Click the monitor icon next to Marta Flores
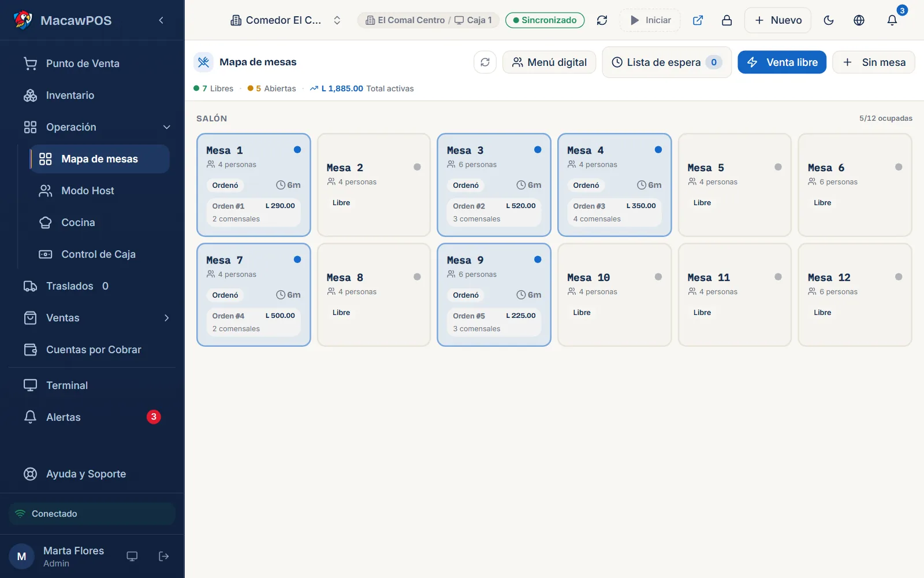This screenshot has width=924, height=578. (x=132, y=556)
